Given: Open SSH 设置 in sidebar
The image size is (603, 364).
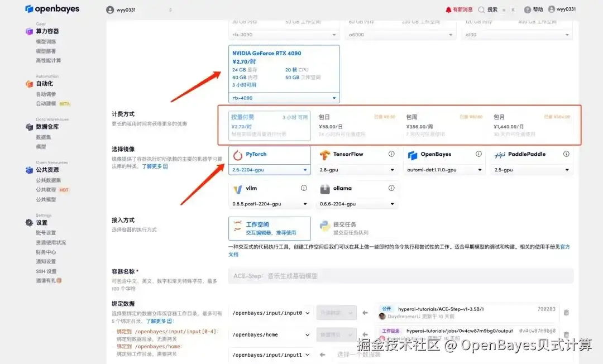Looking at the screenshot, I should 46,271.
